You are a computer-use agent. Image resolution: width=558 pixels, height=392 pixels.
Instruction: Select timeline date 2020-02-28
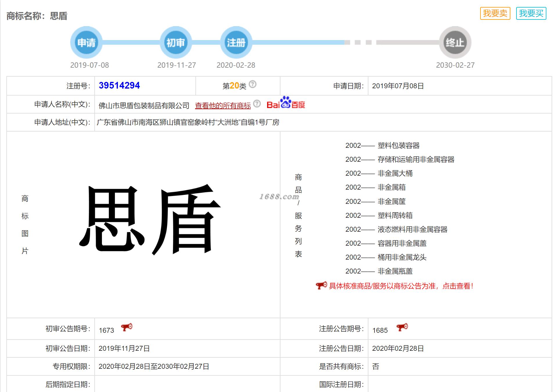pos(236,65)
